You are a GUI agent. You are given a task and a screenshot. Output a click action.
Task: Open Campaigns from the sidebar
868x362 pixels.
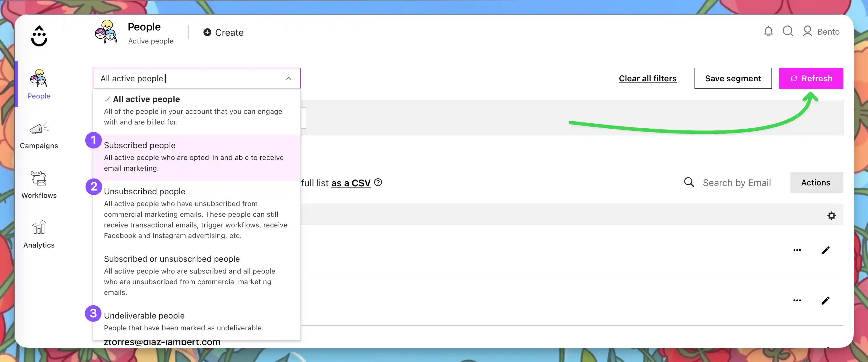pos(39,135)
